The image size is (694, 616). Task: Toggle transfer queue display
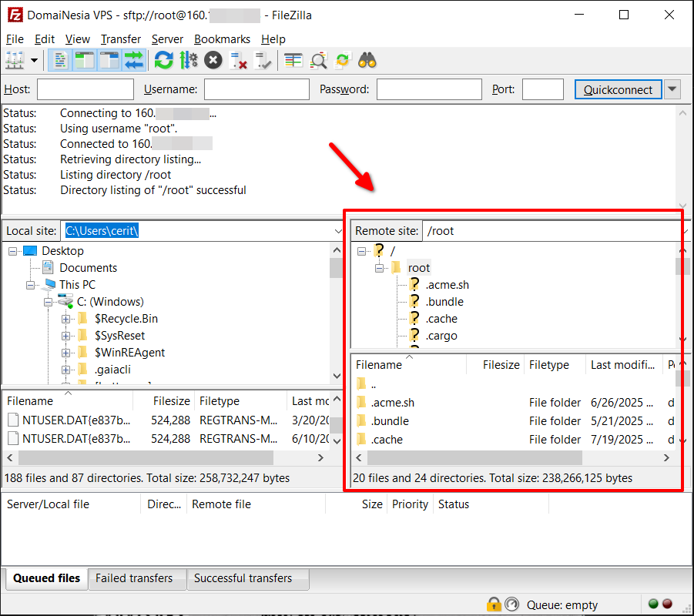[x=134, y=60]
